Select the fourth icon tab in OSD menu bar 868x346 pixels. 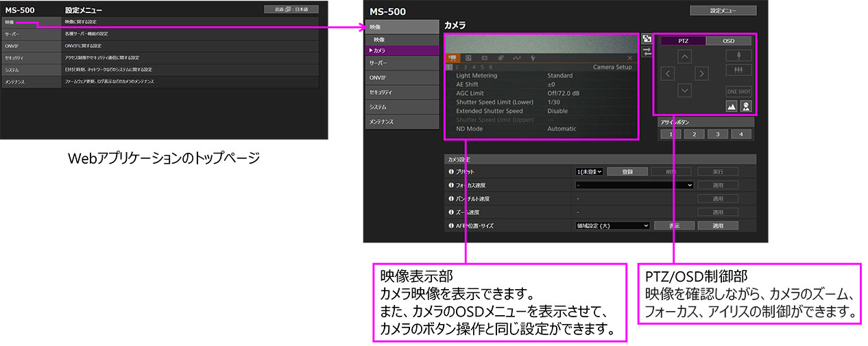click(501, 58)
